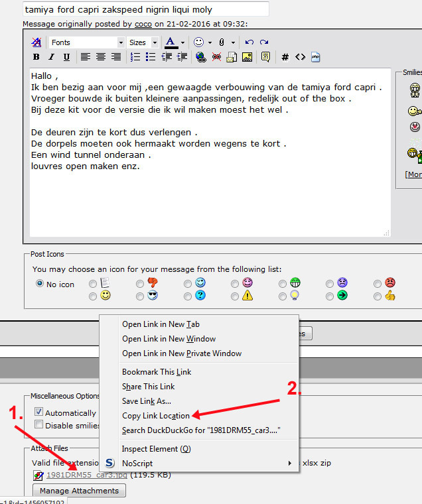Screen dimensions: 422x504
Task: Expand the attachment dropdown arrow
Action: [x=233, y=42]
